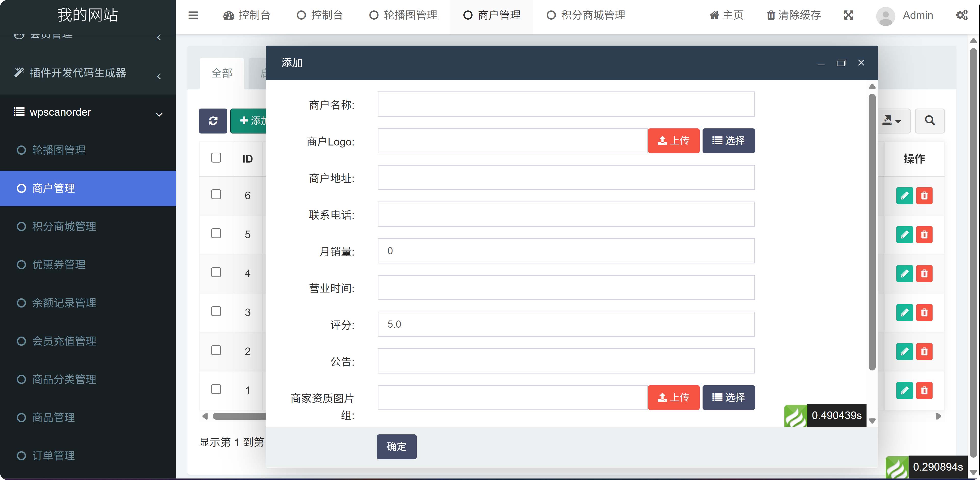980x480 pixels.
Task: Click the search magnifier icon
Action: pos(930,121)
